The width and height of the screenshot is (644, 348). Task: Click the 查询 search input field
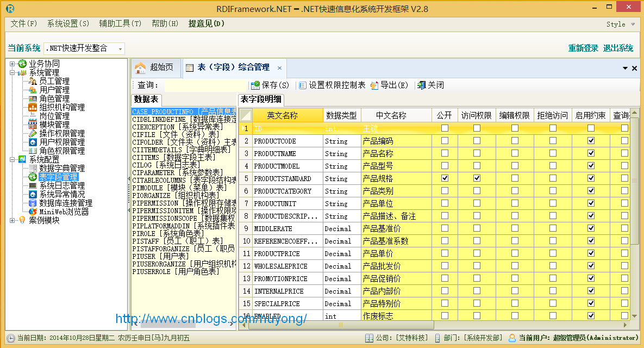pyautogui.click(x=205, y=85)
